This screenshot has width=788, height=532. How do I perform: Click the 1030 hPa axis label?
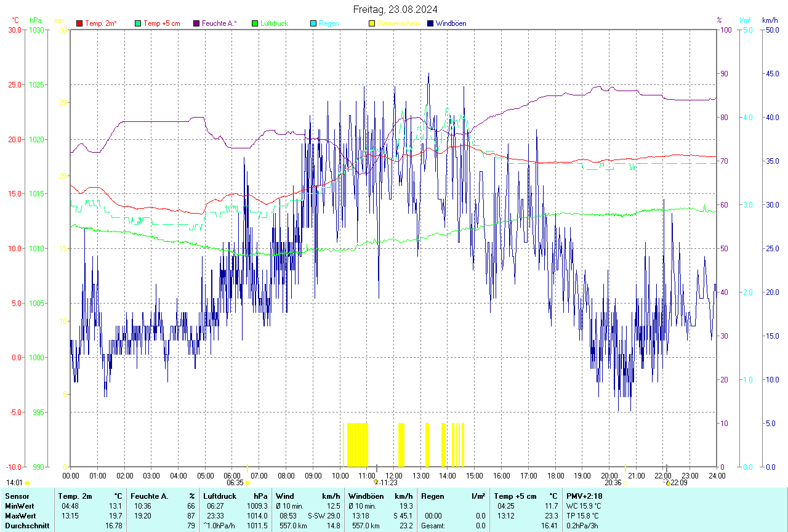[x=37, y=30]
